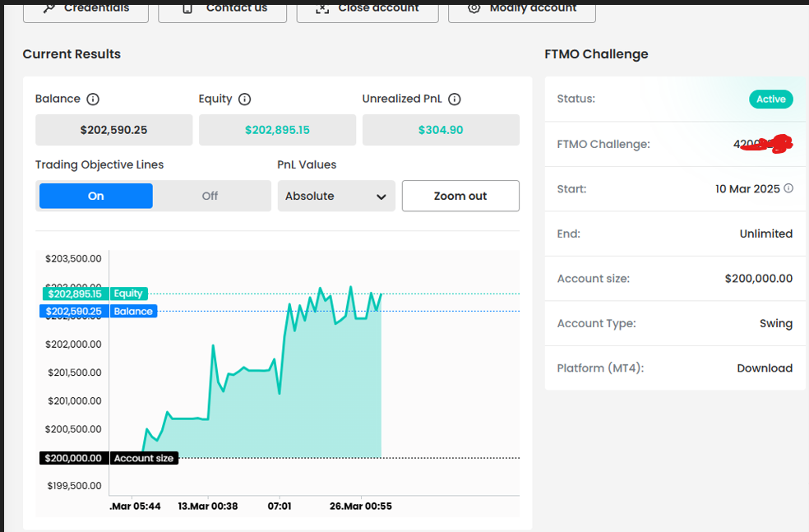Click the Active status badge
809x532 pixels.
(770, 99)
